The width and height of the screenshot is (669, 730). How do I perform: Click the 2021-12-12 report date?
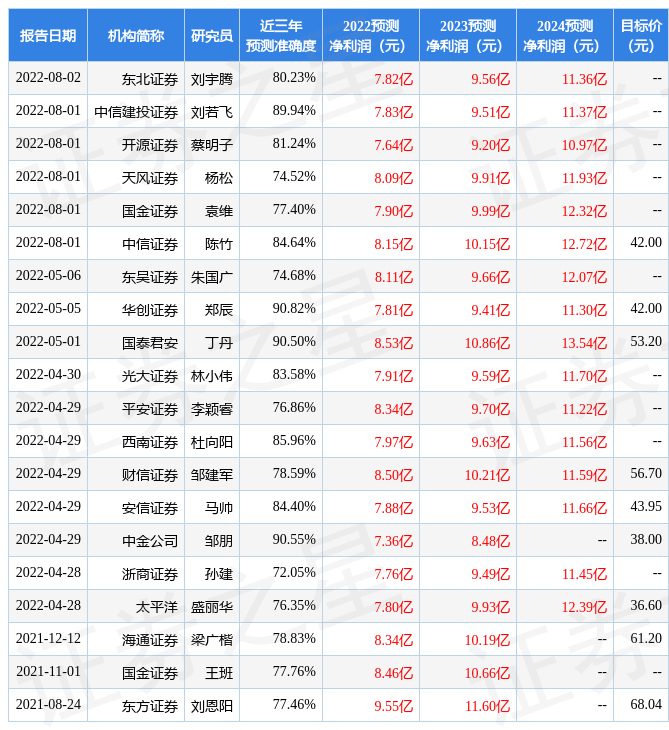(48, 639)
